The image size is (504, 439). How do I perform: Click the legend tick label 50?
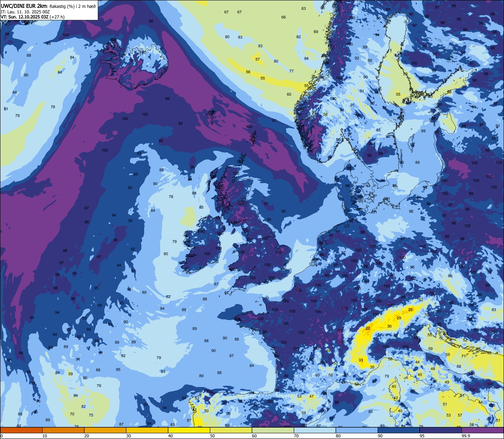pos(212,436)
